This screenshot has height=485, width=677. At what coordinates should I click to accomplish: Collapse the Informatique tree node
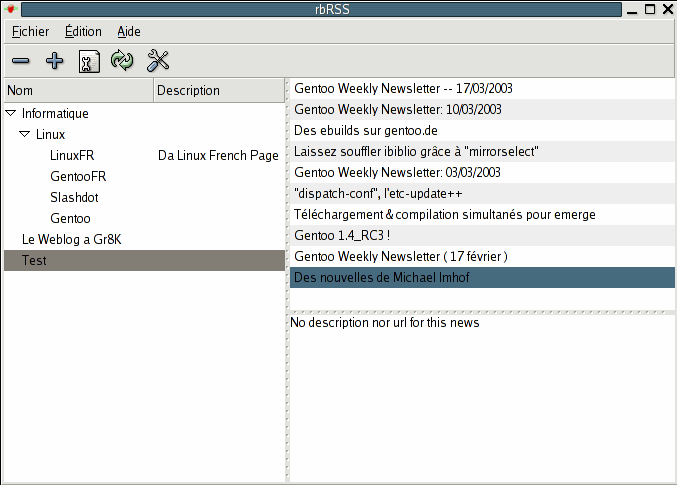pyautogui.click(x=11, y=114)
